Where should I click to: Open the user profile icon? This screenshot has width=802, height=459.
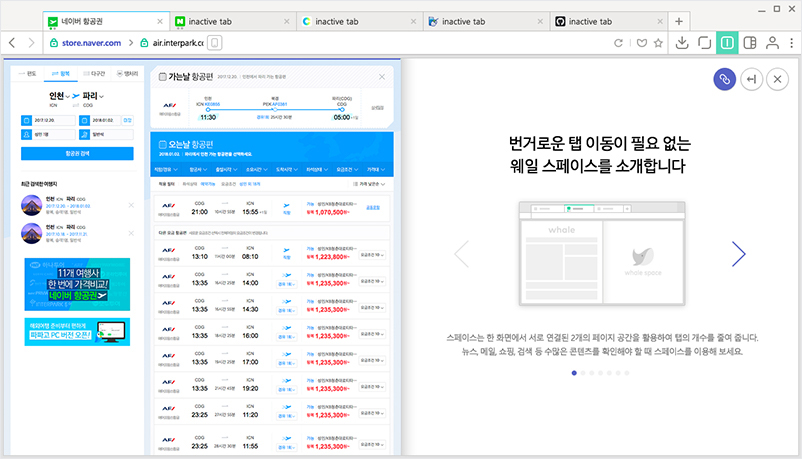tap(772, 43)
